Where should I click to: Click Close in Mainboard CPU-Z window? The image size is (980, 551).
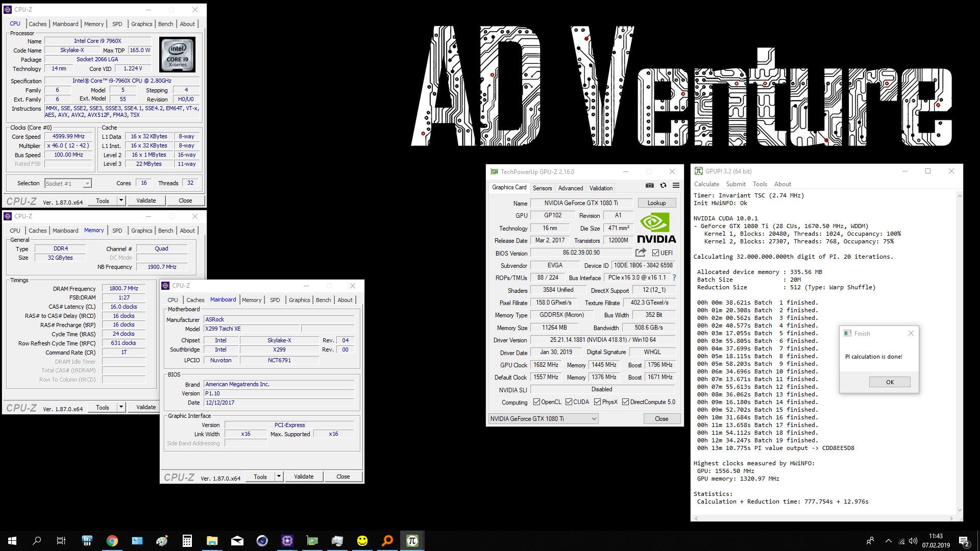(343, 477)
